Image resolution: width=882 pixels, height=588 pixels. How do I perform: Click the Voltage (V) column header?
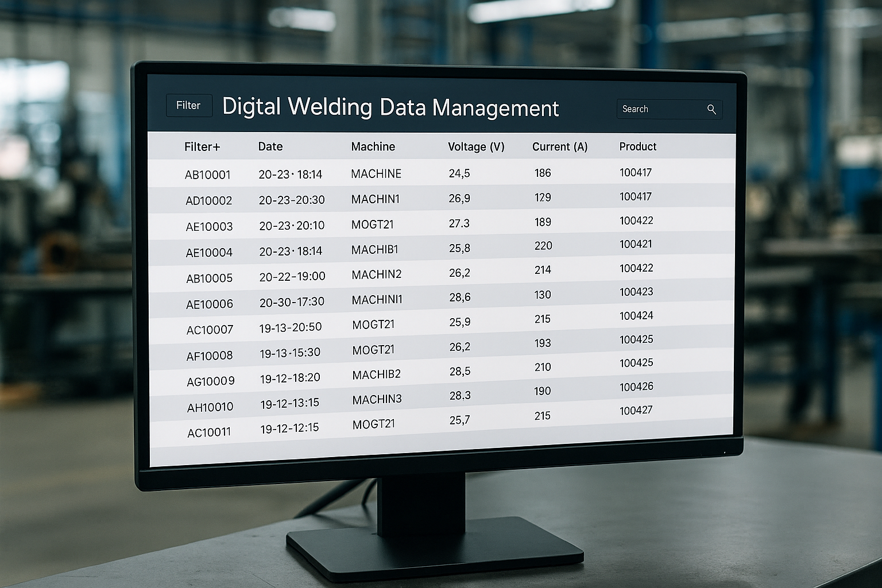point(476,146)
